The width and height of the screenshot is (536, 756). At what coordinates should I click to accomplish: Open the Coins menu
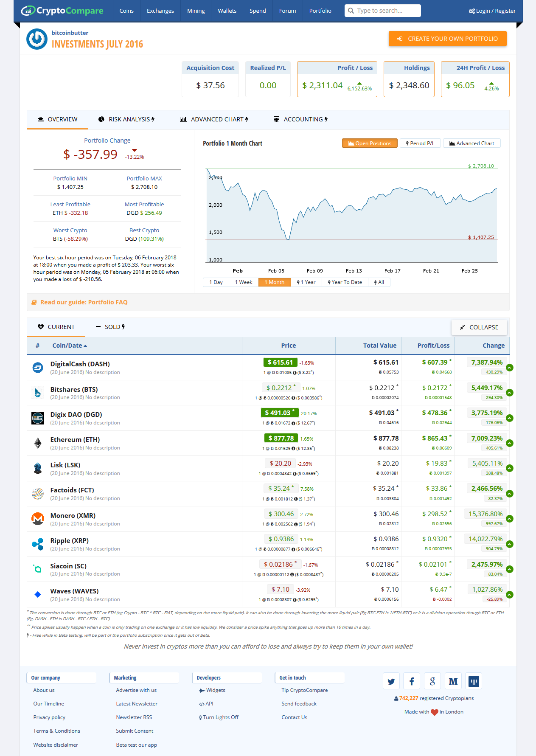(x=126, y=11)
